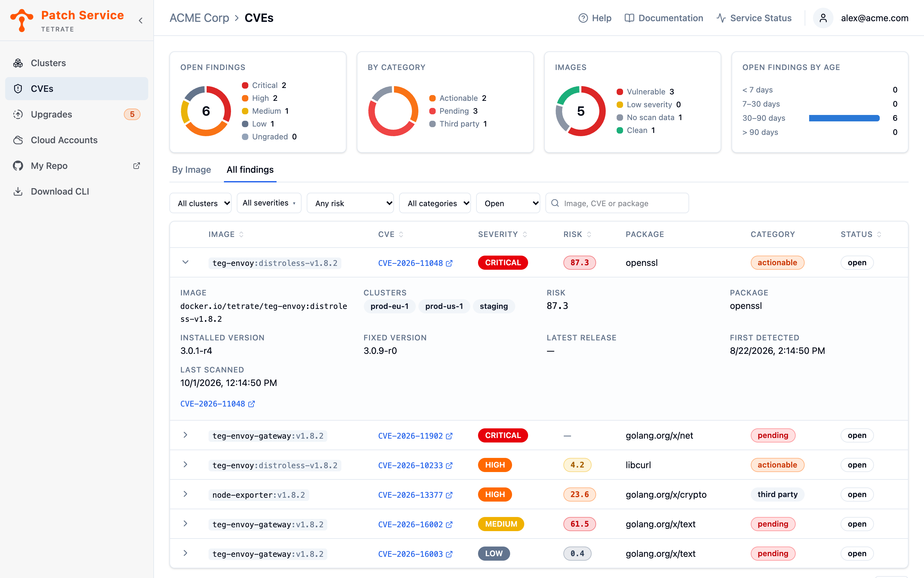
Task: Switch to the By Image tab
Action: 191,170
